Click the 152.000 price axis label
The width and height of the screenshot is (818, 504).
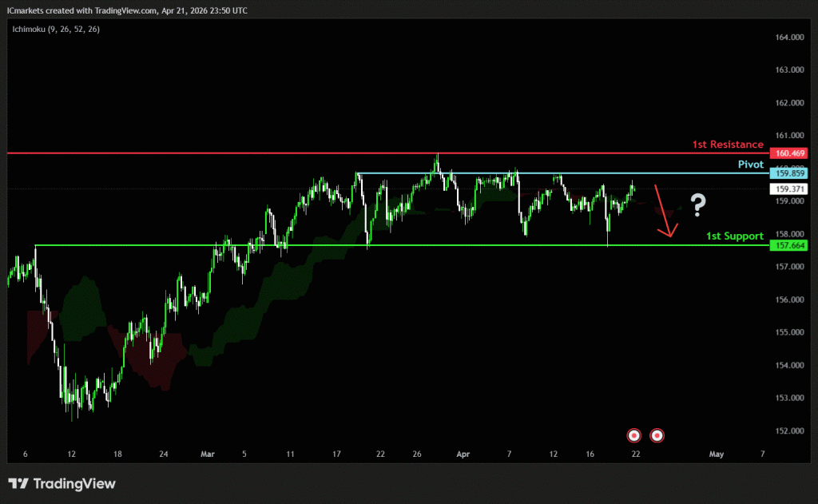(x=788, y=431)
